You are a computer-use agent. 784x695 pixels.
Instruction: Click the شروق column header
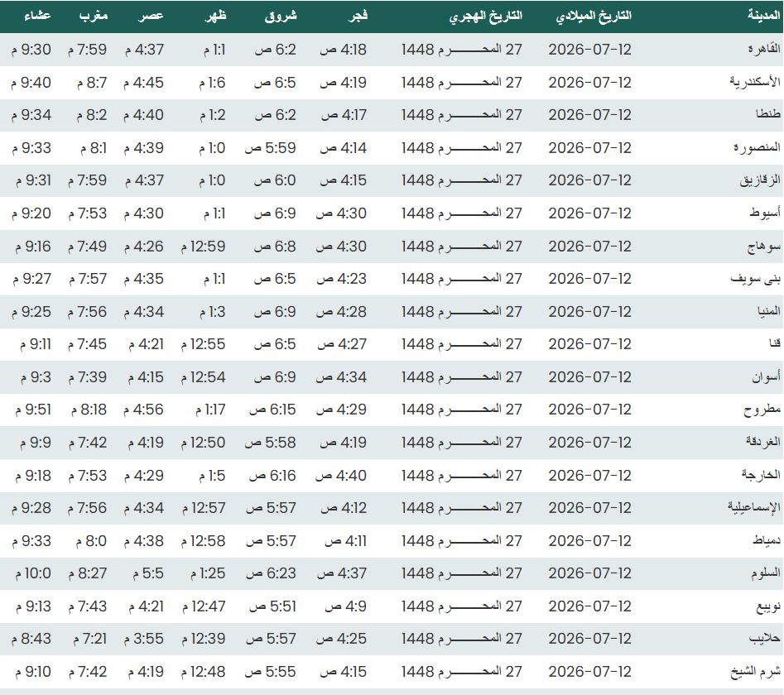tap(281, 16)
